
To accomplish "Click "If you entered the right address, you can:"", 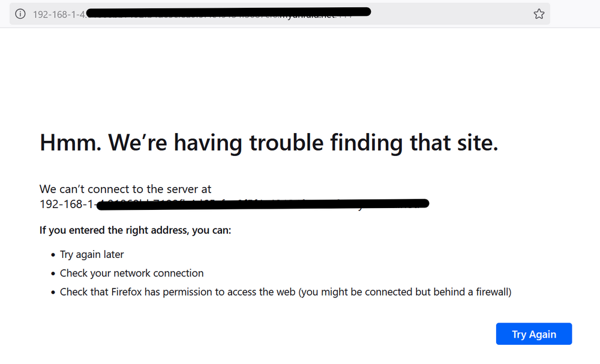I will (x=135, y=230).
